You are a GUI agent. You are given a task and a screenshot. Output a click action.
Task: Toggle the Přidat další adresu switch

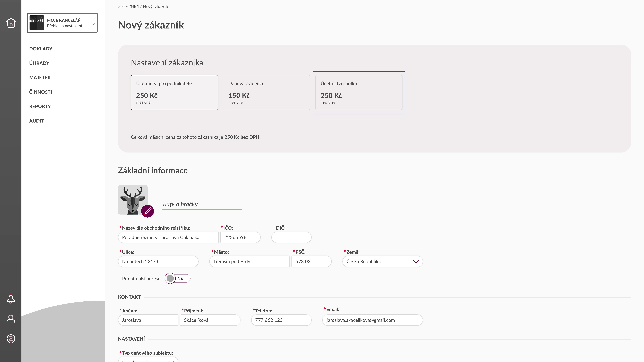coord(178,278)
